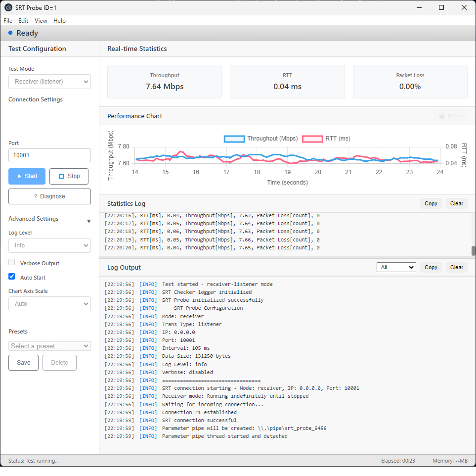Open the Edit menu
This screenshot has height=476, width=476.
coord(23,21)
